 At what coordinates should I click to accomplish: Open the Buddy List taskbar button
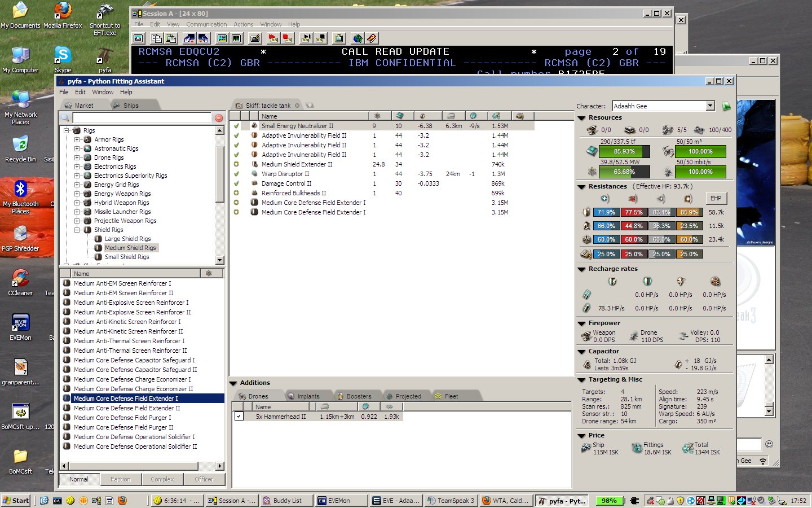[x=288, y=501]
